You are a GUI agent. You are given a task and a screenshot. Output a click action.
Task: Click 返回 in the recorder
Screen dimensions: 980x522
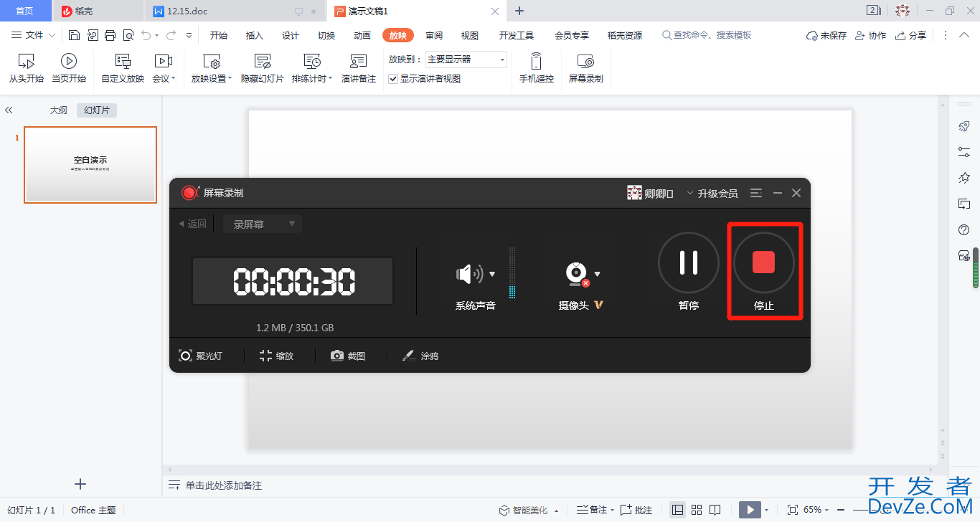coord(192,224)
